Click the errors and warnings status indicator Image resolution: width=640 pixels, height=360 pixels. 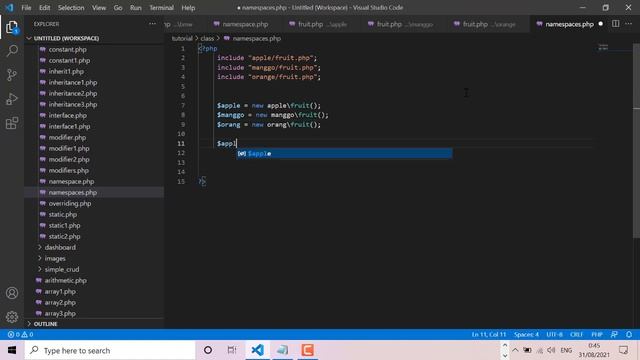click(20, 334)
